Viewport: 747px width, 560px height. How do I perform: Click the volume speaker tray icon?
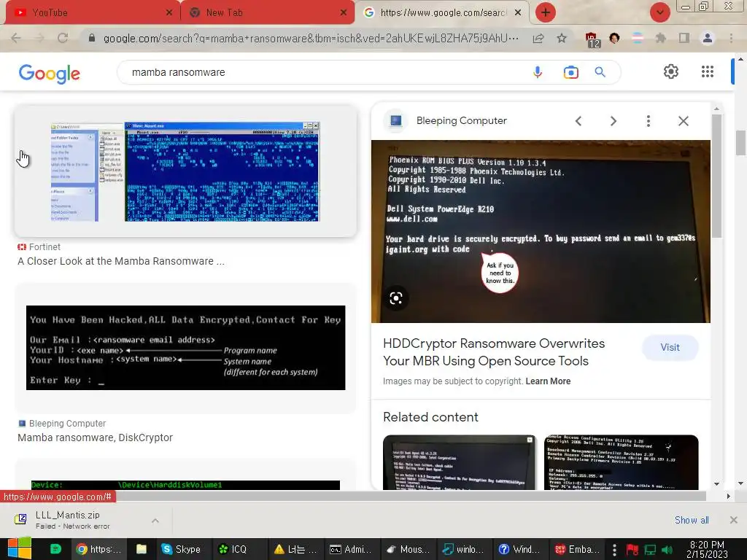(x=667, y=550)
